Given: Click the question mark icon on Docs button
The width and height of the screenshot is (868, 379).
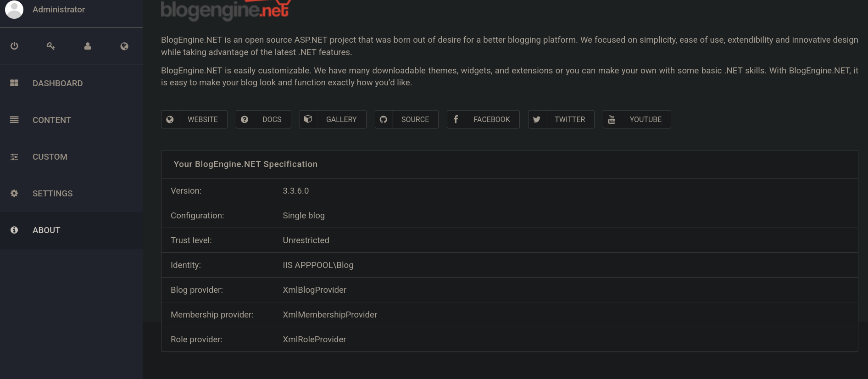Looking at the screenshot, I should pyautogui.click(x=245, y=119).
